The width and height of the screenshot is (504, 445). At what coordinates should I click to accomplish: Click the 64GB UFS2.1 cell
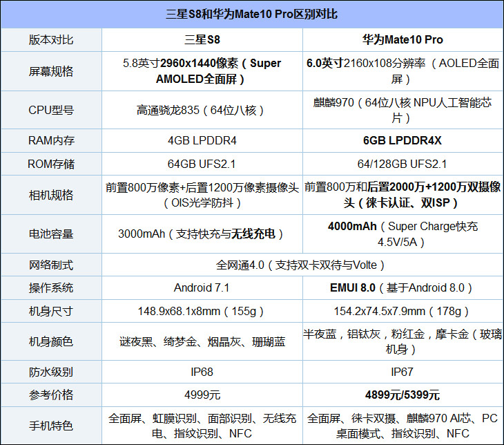202,164
